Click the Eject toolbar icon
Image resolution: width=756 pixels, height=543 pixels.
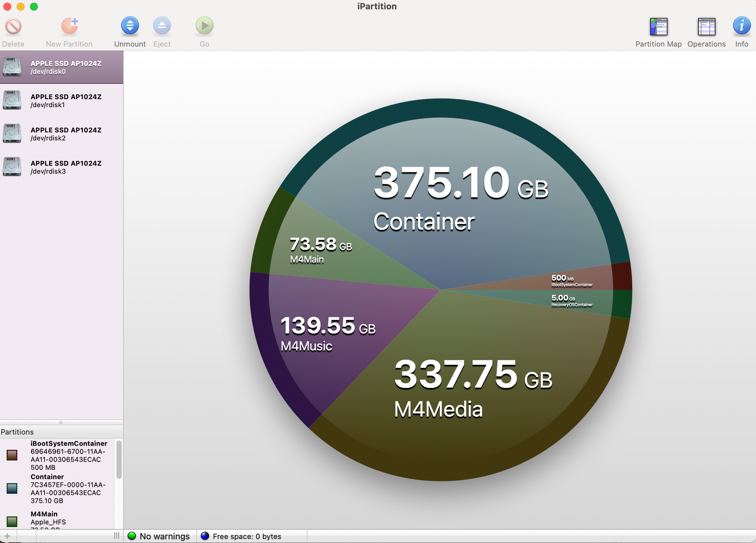pyautogui.click(x=162, y=26)
